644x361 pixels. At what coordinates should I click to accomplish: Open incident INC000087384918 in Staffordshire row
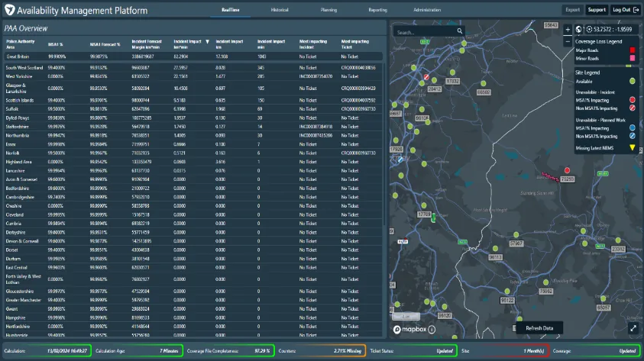[x=316, y=127]
